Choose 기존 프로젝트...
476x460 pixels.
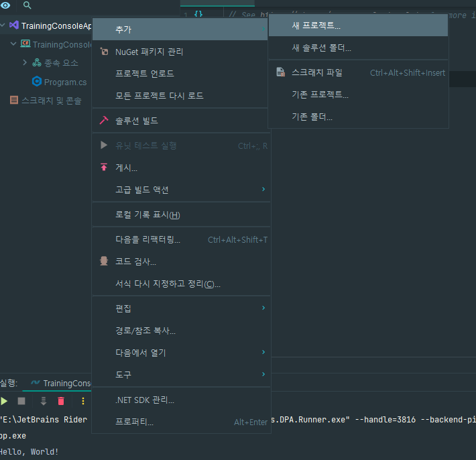click(x=358, y=95)
